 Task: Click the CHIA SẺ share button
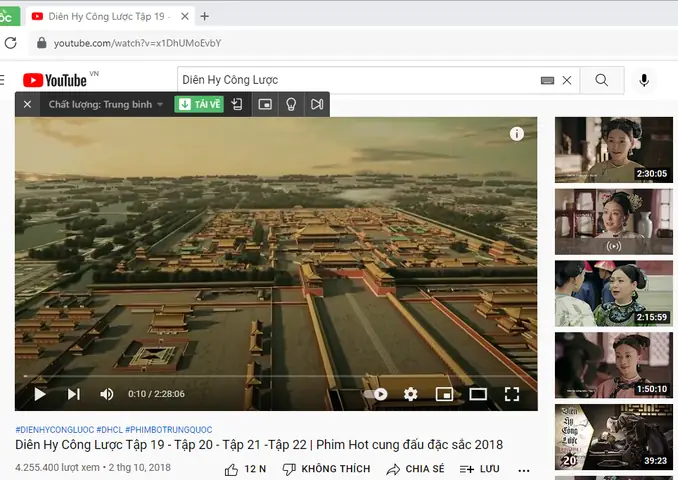[x=415, y=469]
